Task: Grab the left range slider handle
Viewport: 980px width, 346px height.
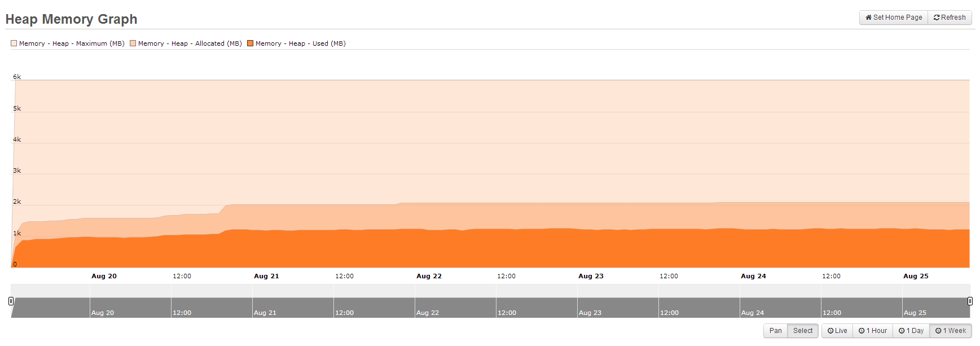Action: click(x=11, y=301)
